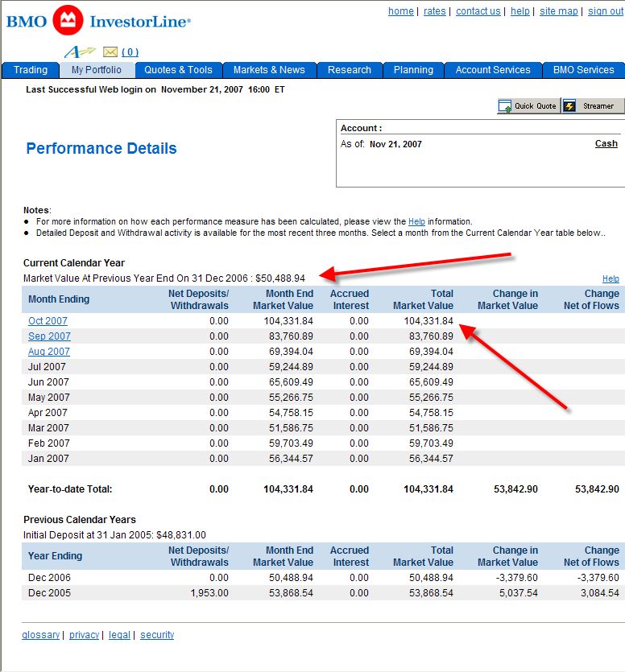Click the Dec 2005 year row label
Screen dimensions: 625x672
point(49,593)
